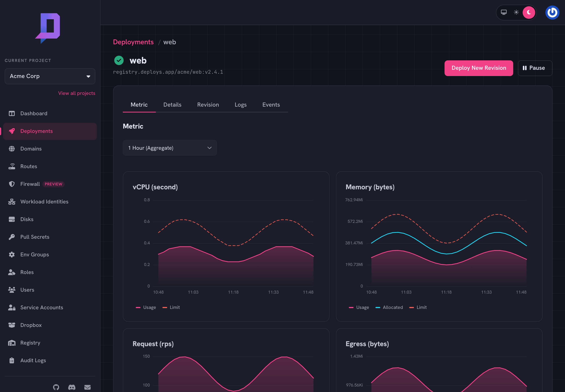Image resolution: width=565 pixels, height=392 pixels.
Task: Click the Disks drive icon
Action: pos(12,219)
